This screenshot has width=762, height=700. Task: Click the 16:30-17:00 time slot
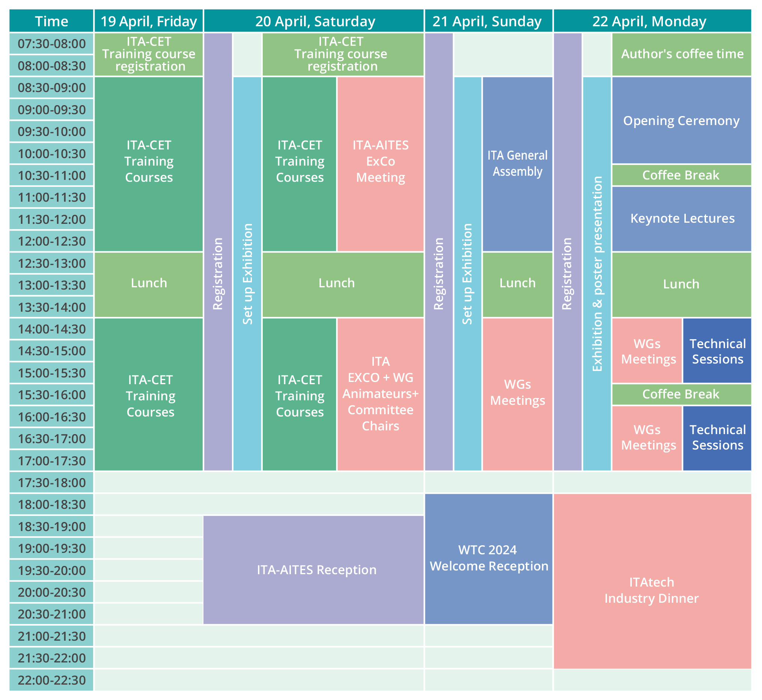[x=51, y=439]
